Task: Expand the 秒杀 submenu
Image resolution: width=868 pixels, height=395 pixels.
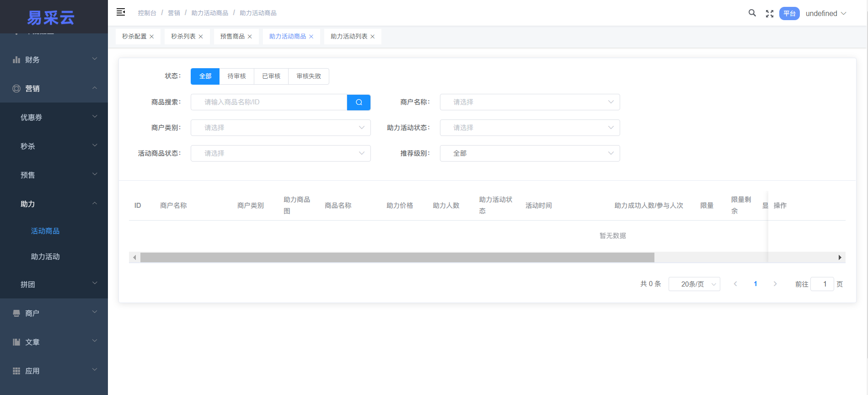Action: pyautogui.click(x=54, y=146)
